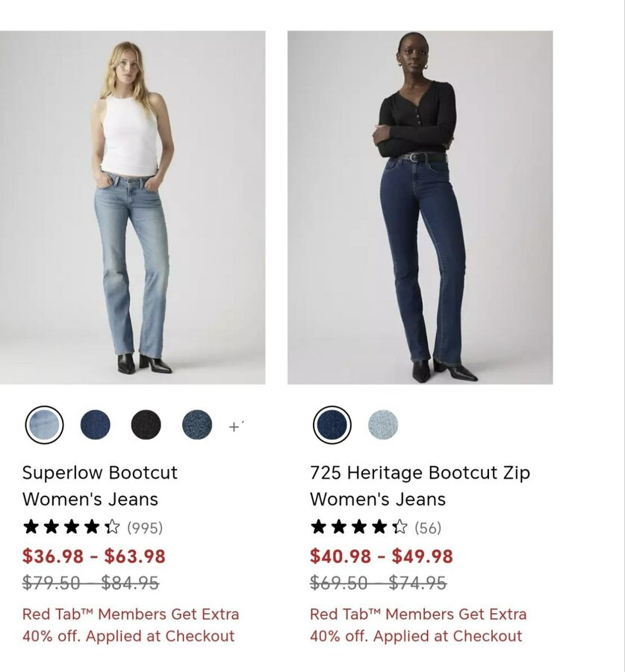Select light blue swatch for Superlow Bootcut
Screen dimensions: 625x672
click(x=44, y=425)
